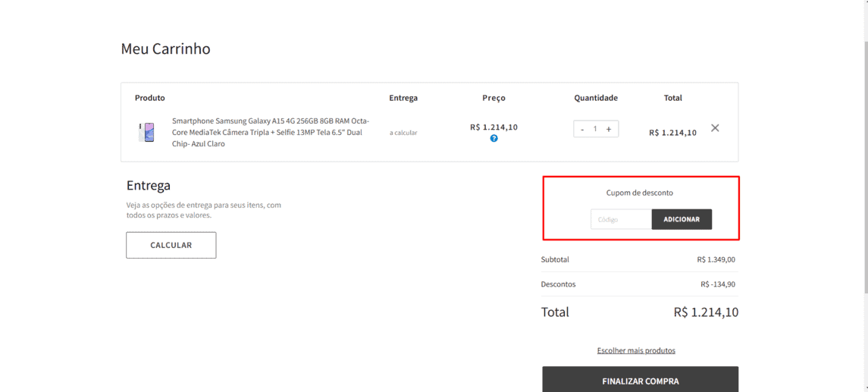This screenshot has width=868, height=392.
Task: Focus the Código coupon input field
Action: tap(621, 219)
